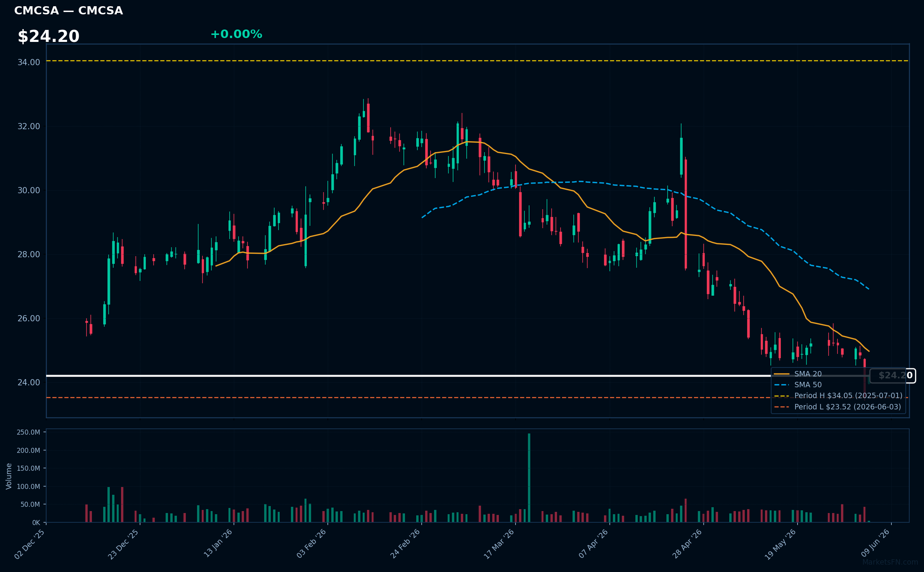The height and width of the screenshot is (572, 924).
Task: Click the CMCSA — CMCSA chart title
Action: (69, 10)
